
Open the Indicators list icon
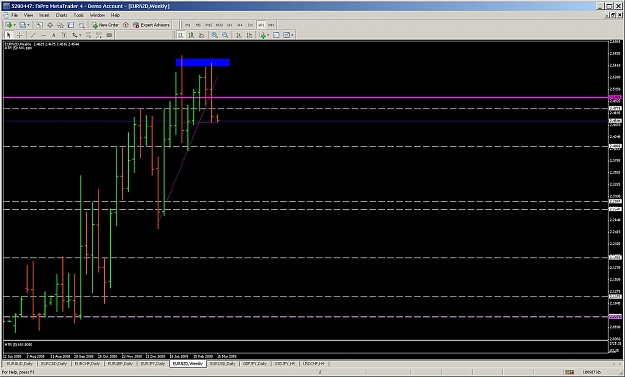coord(263,35)
